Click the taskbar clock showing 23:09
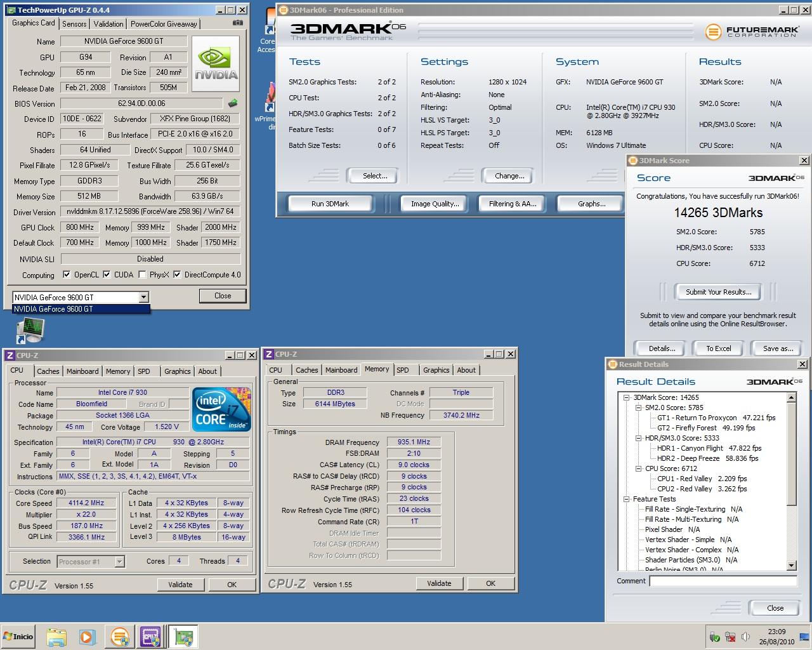The image size is (812, 650). 776,637
